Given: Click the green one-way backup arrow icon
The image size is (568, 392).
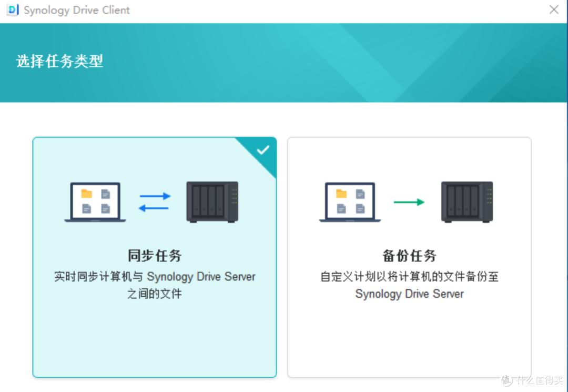Looking at the screenshot, I should [x=409, y=202].
